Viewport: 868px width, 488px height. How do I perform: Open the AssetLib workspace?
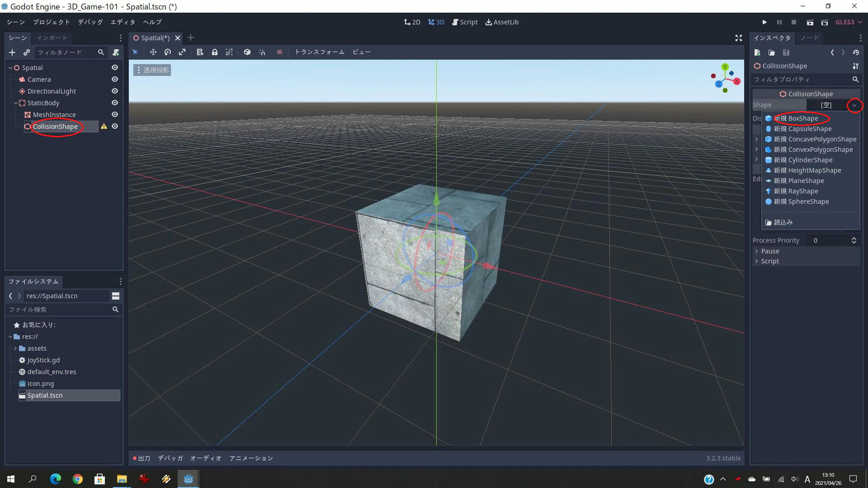click(502, 22)
